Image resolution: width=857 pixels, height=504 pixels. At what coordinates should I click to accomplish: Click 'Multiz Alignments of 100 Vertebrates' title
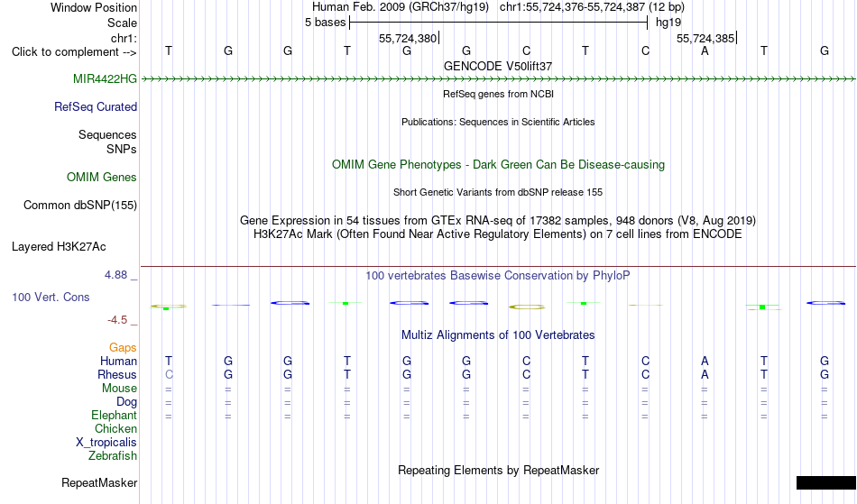point(498,334)
